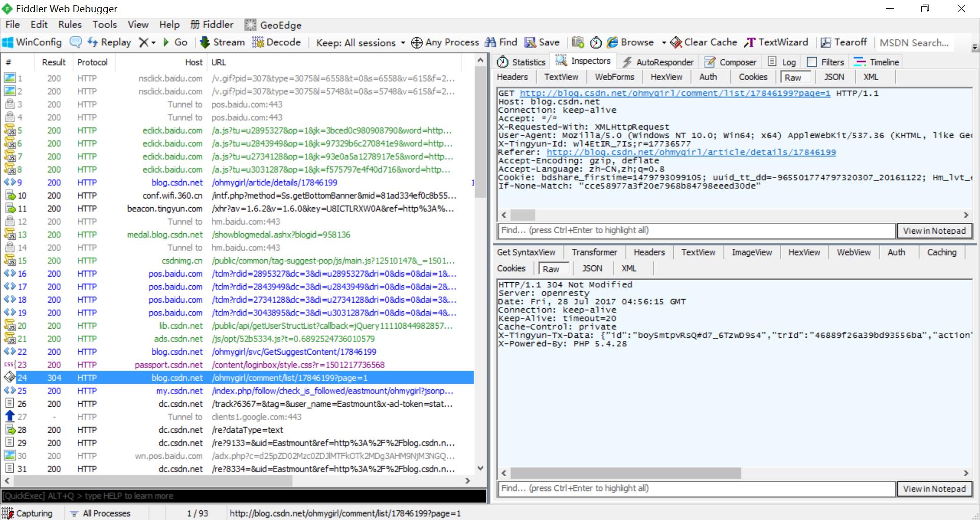Click the Clear Cache icon
980x520 pixels.
pos(676,42)
